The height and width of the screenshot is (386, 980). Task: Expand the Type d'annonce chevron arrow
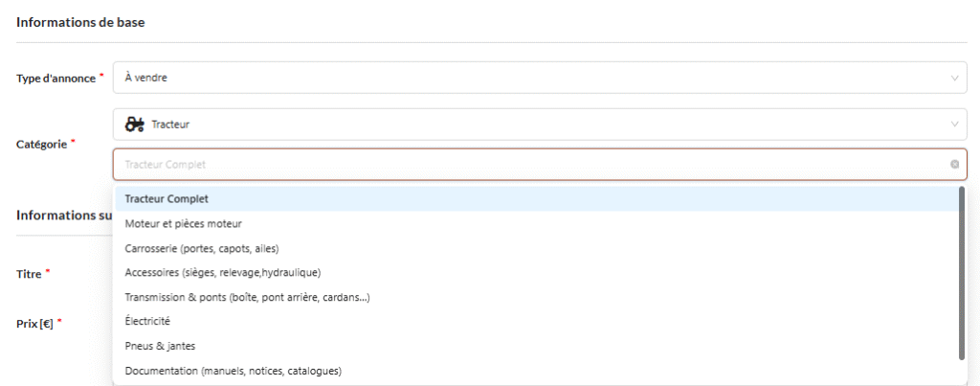(954, 78)
